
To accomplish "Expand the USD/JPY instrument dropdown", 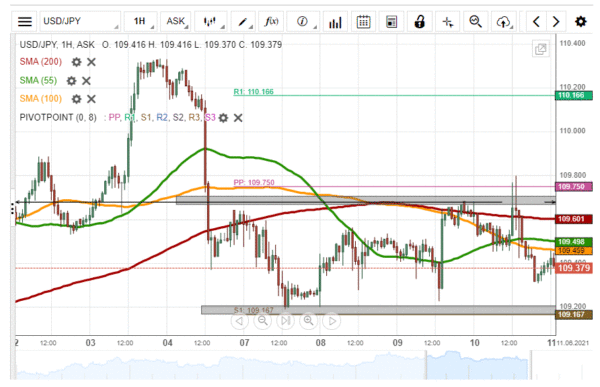I will (x=80, y=21).
